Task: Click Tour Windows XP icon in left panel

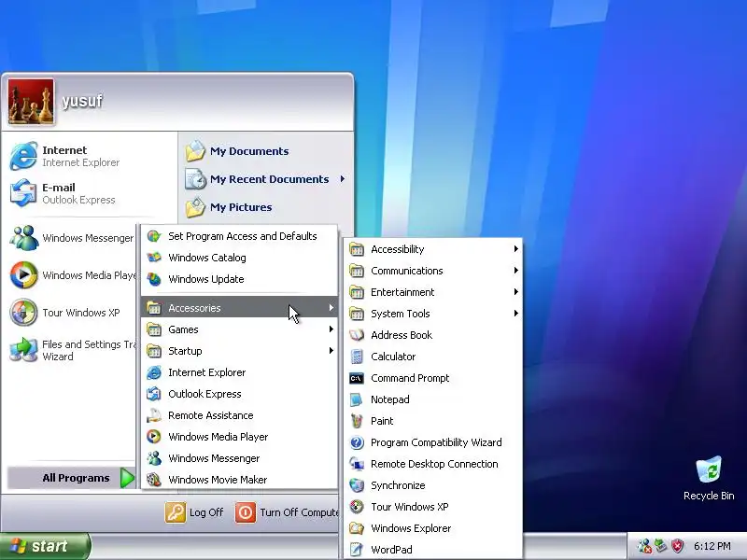Action: (x=23, y=313)
